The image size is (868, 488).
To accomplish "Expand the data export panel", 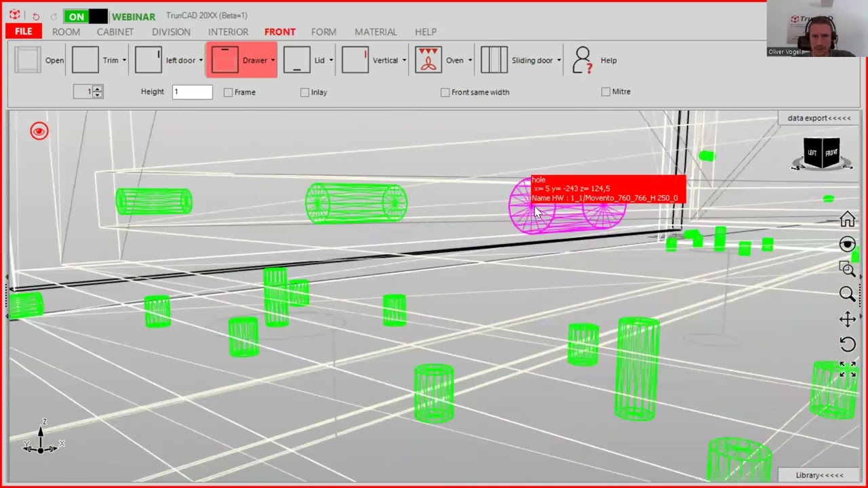I will tap(819, 118).
